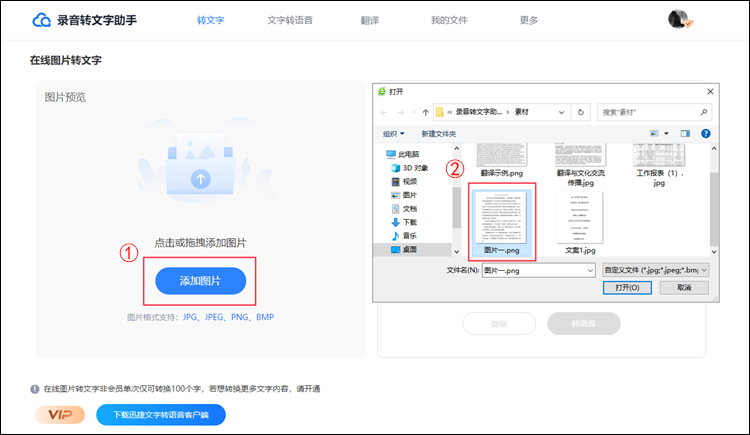Click the search magnifier in dialog
The image size is (750, 435).
pos(704,112)
